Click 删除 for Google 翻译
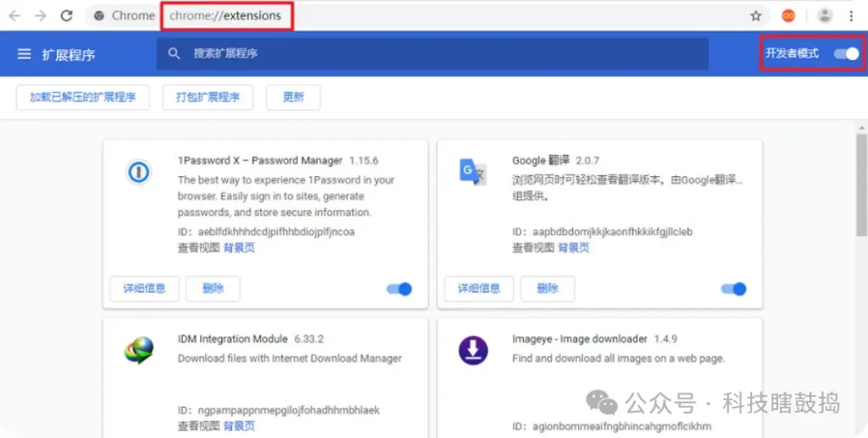Screen dimensions: 868x438 pyautogui.click(x=548, y=289)
